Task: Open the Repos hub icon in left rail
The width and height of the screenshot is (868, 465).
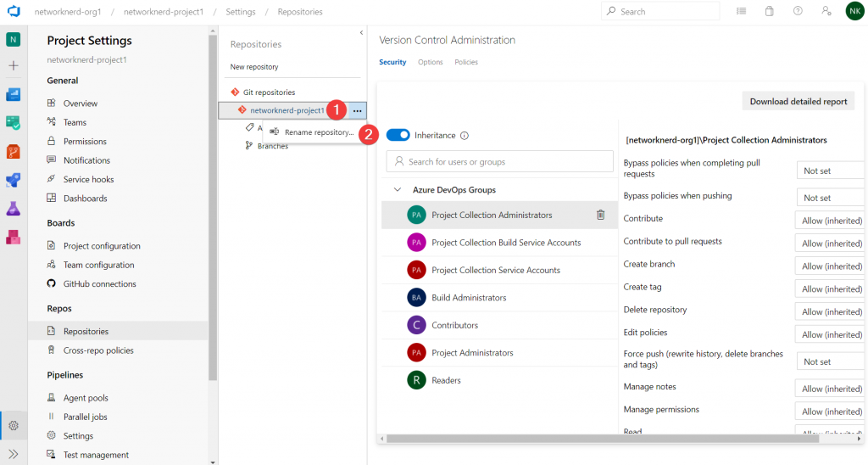Action: (x=14, y=151)
